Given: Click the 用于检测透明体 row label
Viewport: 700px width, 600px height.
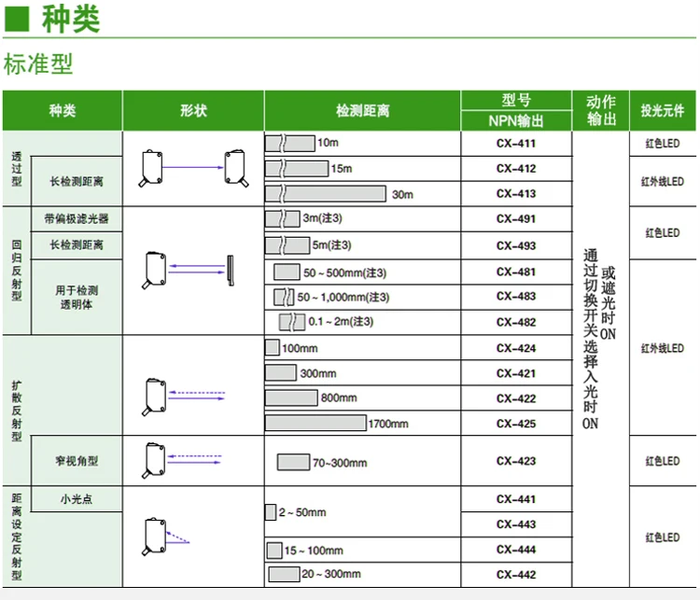Looking at the screenshot, I should pyautogui.click(x=77, y=298).
